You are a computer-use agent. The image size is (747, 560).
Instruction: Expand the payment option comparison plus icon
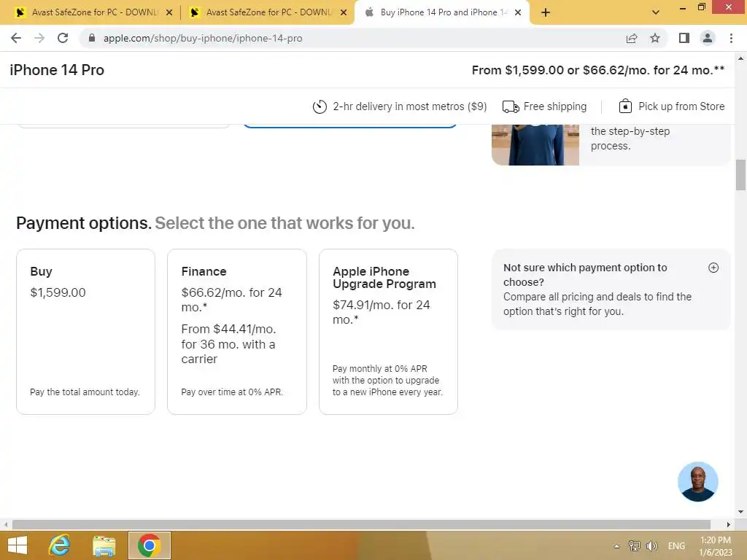pos(713,268)
